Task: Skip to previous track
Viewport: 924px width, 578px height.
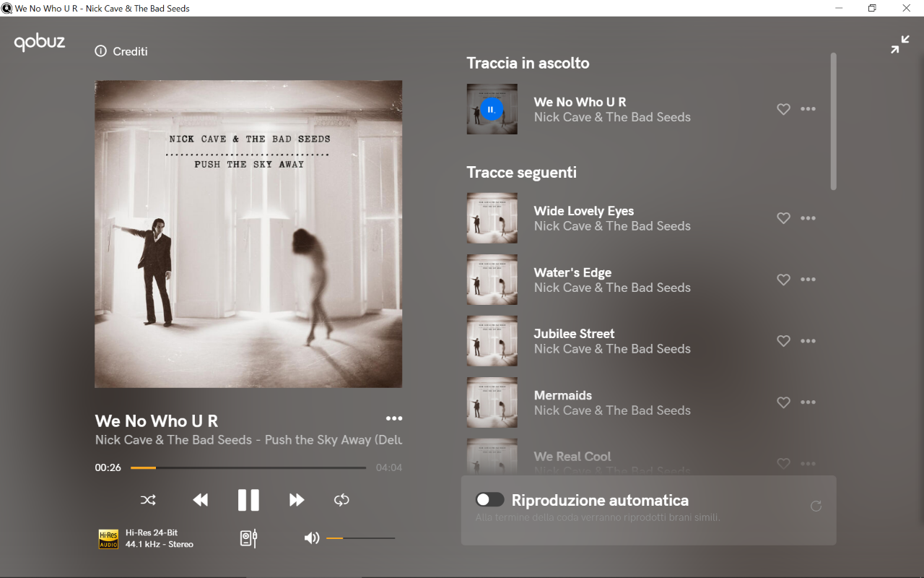Action: coord(201,500)
